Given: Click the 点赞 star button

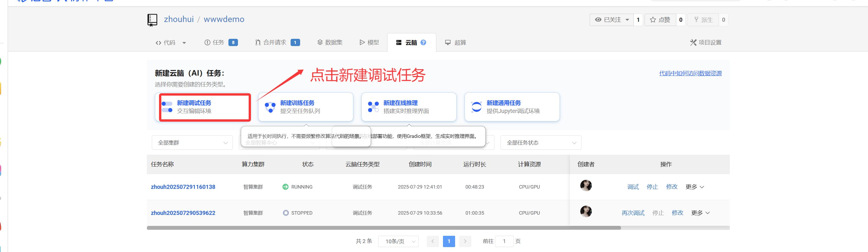Looking at the screenshot, I should [660, 20].
